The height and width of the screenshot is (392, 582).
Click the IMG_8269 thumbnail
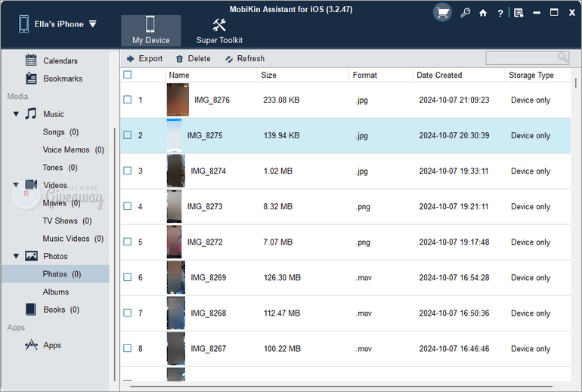[x=176, y=277]
